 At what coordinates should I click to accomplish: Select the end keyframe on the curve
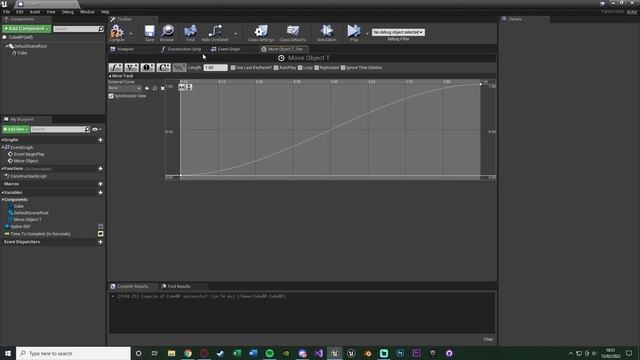480,84
